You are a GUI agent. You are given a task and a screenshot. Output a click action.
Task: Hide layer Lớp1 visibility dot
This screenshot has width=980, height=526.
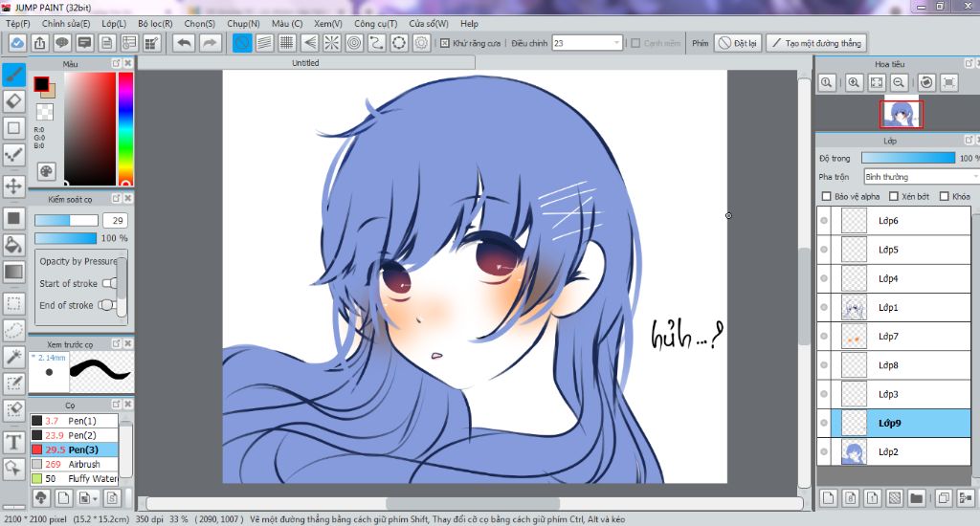[824, 307]
